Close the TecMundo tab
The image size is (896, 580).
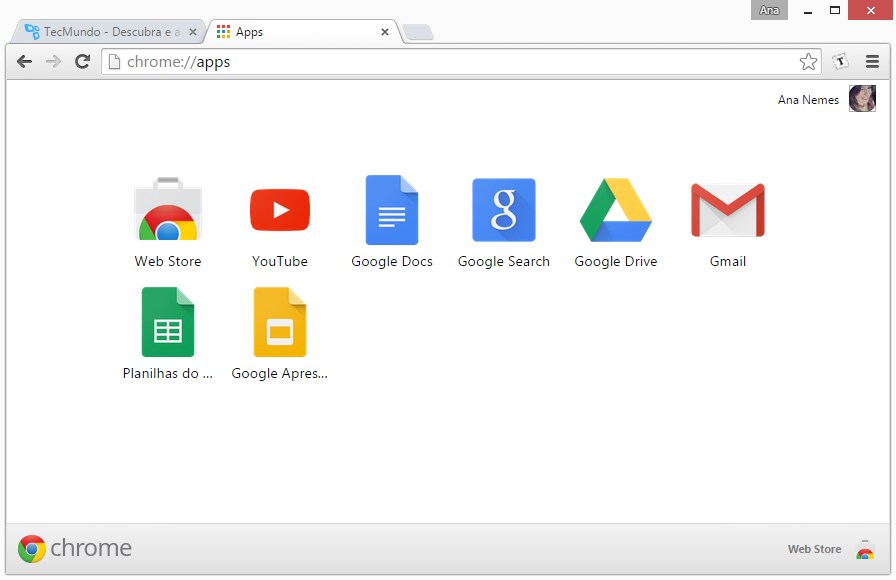tap(193, 32)
